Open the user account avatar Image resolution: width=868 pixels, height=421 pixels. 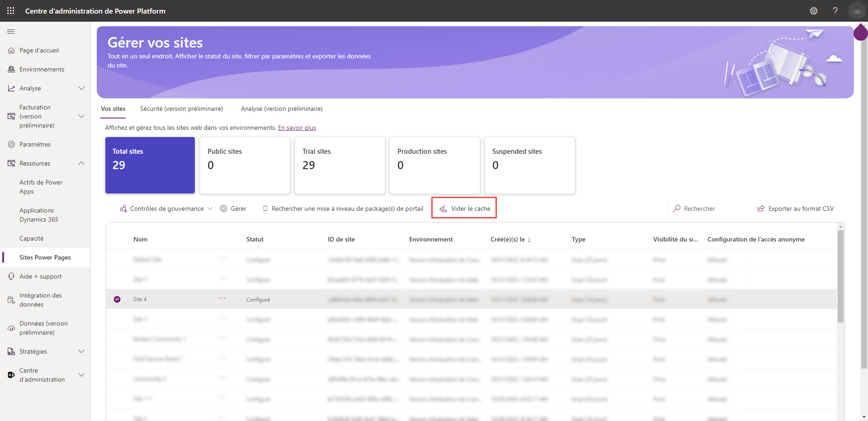857,11
